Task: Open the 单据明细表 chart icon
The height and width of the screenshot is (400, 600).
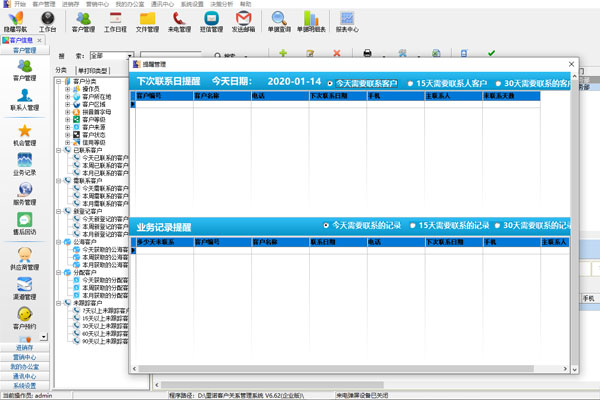Action: tap(311, 22)
